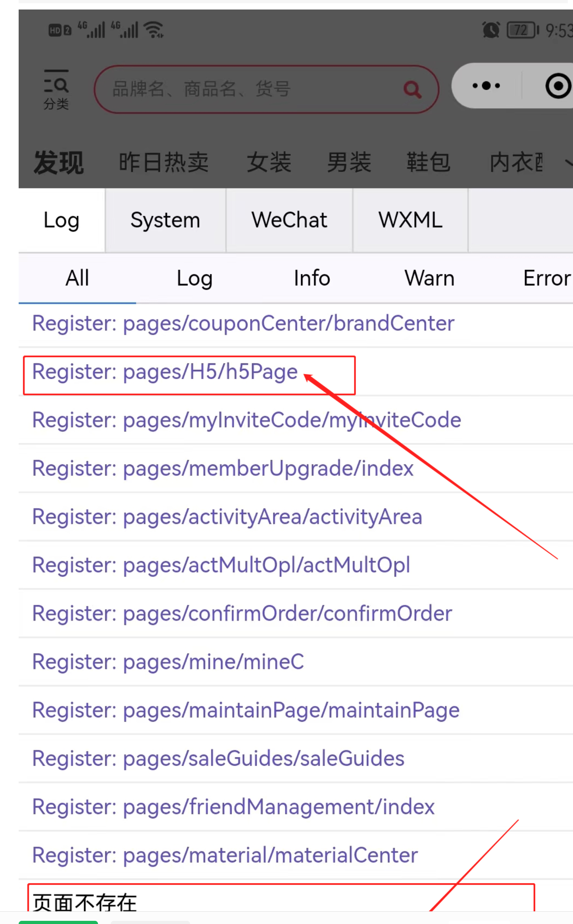Tap the HD 2 status icon
This screenshot has height=924, width=573.
(60, 31)
